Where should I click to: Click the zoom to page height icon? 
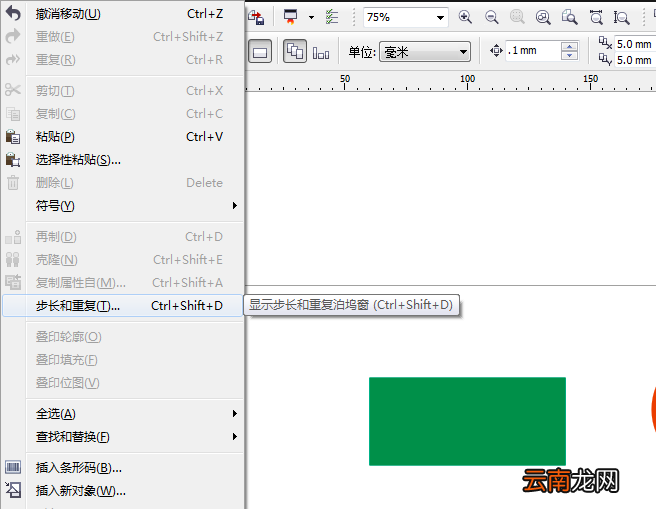[x=621, y=17]
